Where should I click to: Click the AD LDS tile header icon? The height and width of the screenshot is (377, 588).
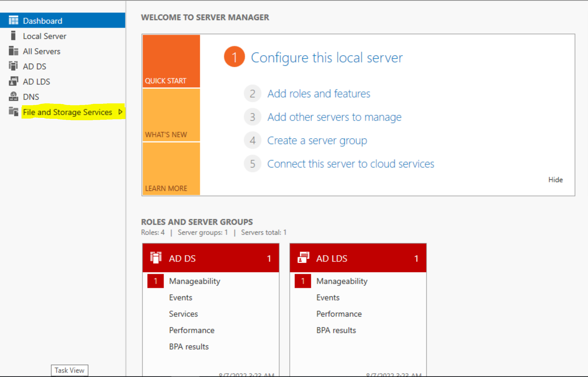pos(303,257)
